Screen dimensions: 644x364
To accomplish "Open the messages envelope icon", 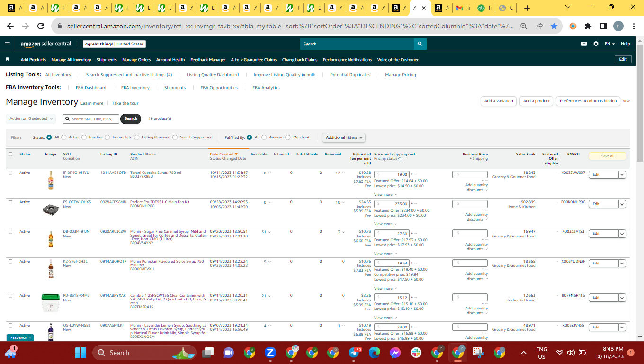I will pyautogui.click(x=584, y=44).
